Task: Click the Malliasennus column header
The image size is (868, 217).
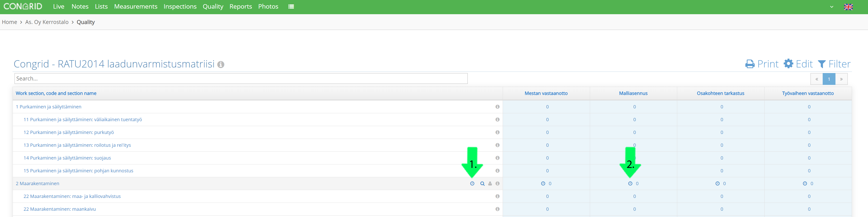Action: 633,93
